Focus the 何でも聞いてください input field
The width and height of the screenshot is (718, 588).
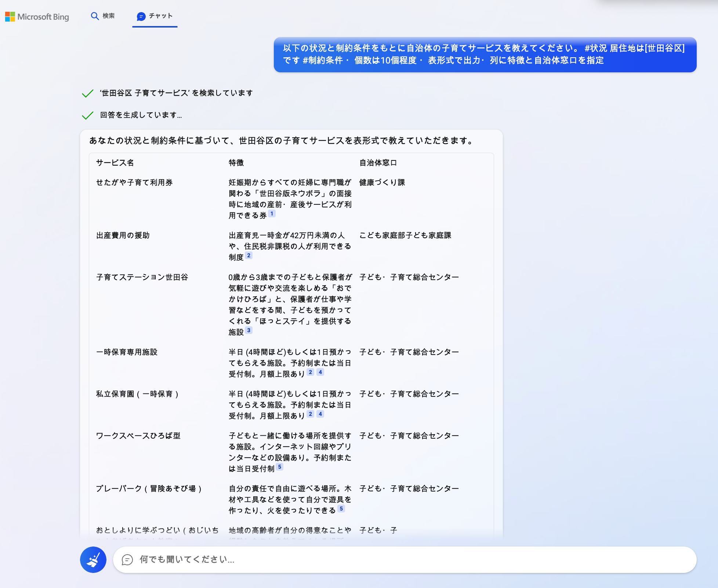tap(404, 560)
